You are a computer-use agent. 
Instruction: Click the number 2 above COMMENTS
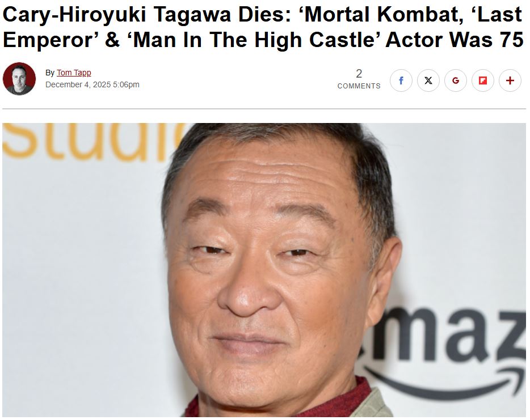pos(359,74)
